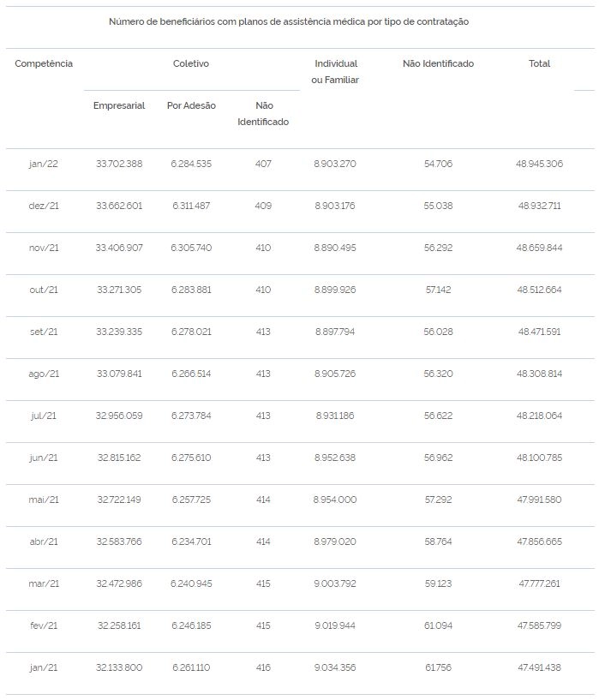Select the jan/22 row label
Screen dimensions: 605x700
(x=44, y=164)
